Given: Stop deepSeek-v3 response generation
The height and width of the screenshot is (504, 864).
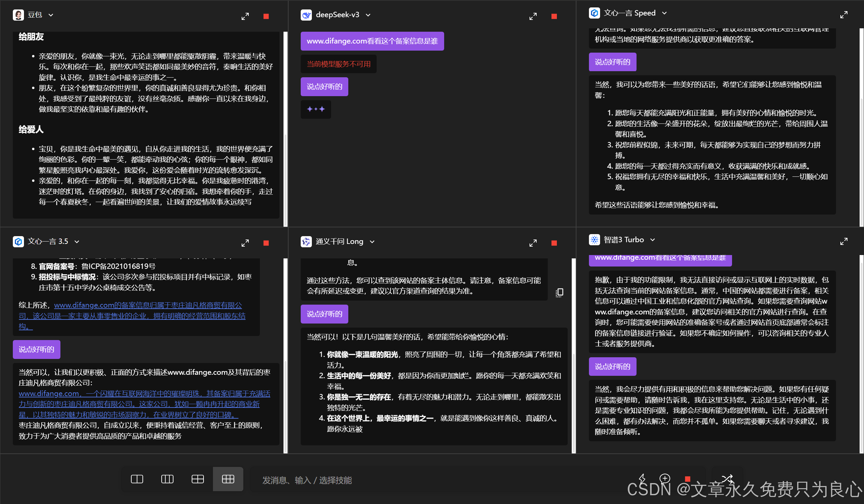Looking at the screenshot, I should pos(554,16).
